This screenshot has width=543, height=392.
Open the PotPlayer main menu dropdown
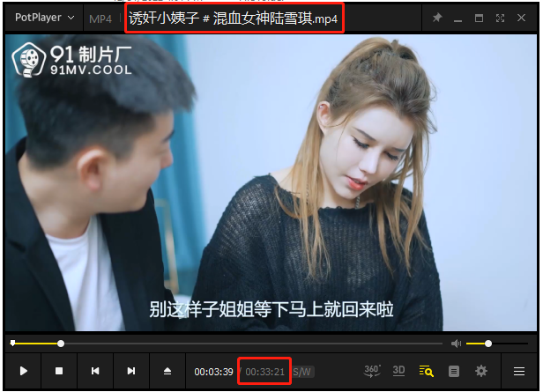tap(45, 18)
